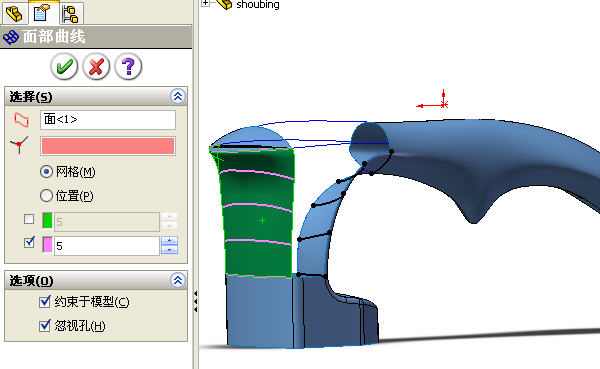Open the FeatureManager design tree tab
The image size is (600, 369).
click(x=15, y=14)
